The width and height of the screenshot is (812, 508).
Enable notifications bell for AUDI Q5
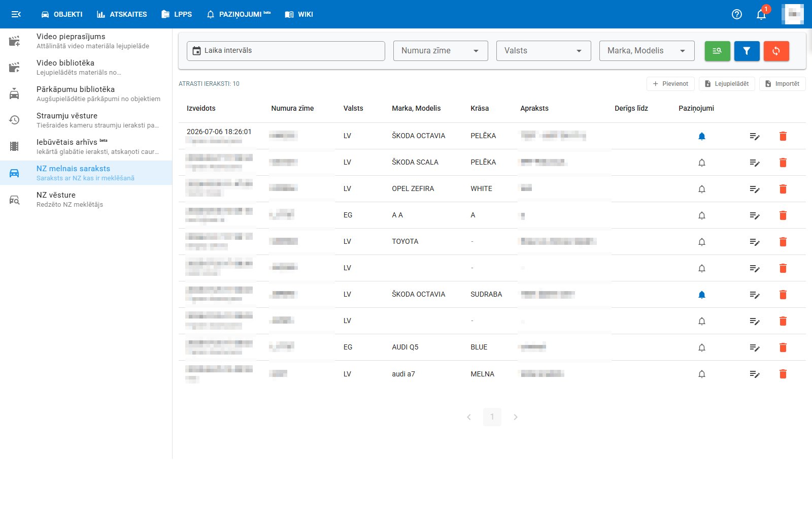[x=702, y=347]
